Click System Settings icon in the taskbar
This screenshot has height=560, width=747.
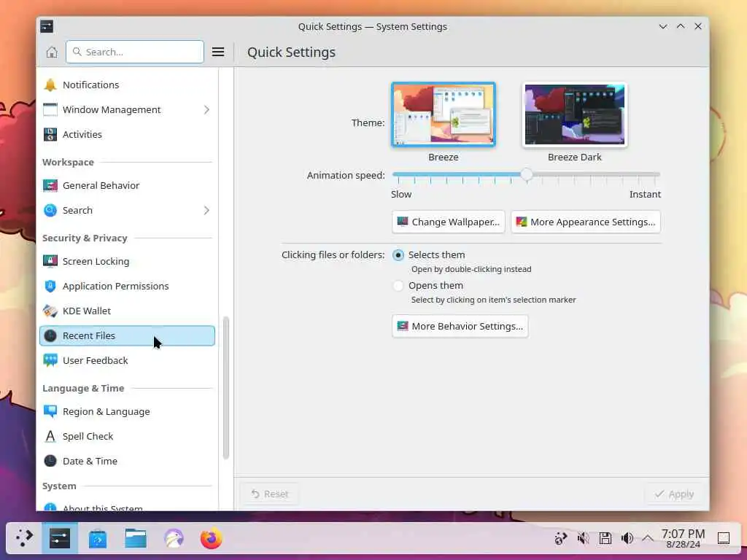pyautogui.click(x=60, y=538)
